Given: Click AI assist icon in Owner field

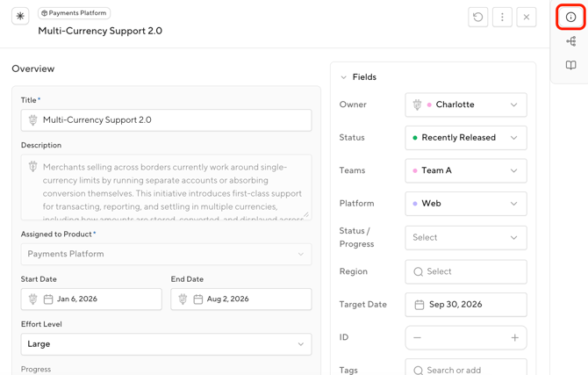Looking at the screenshot, I should click(x=417, y=105).
